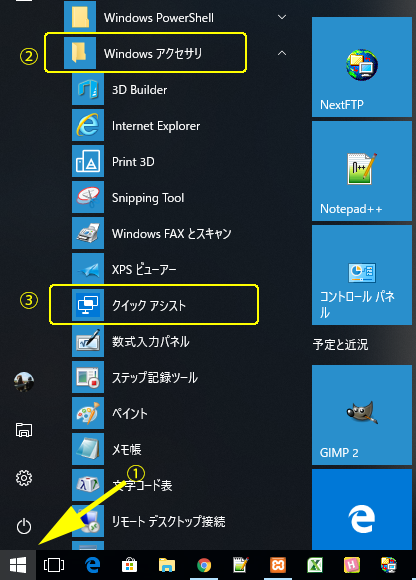Launch the GIMP 2 tile

pyautogui.click(x=362, y=415)
